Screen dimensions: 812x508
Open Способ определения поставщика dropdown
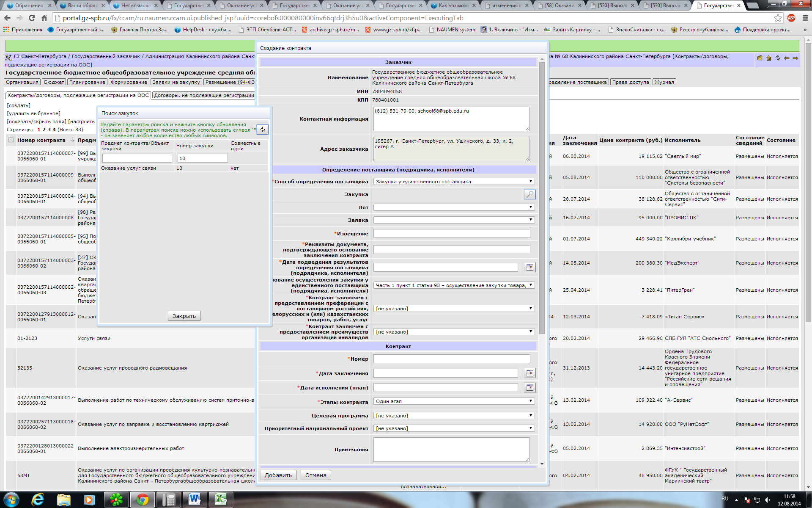point(454,181)
